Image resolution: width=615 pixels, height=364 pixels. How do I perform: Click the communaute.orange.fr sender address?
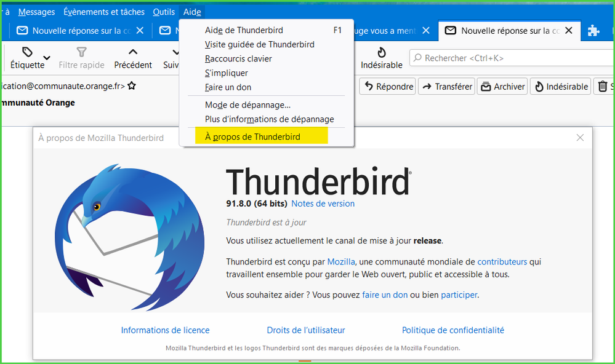coord(63,86)
